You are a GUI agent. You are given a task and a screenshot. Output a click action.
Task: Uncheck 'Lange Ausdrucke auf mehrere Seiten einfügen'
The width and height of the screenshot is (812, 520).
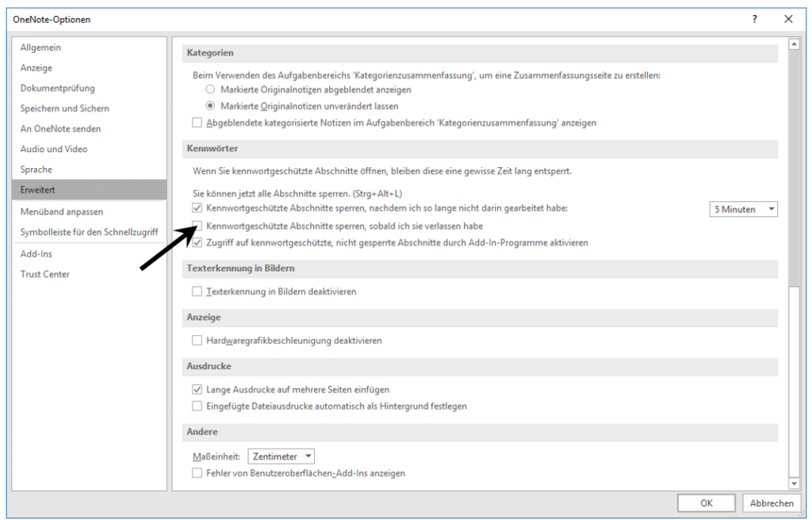coord(197,389)
